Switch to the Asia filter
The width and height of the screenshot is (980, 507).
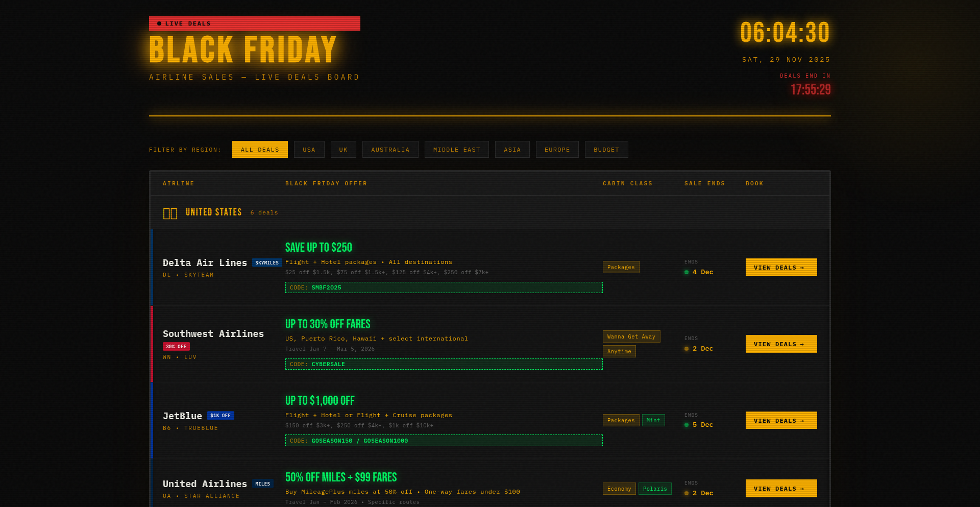click(x=512, y=150)
